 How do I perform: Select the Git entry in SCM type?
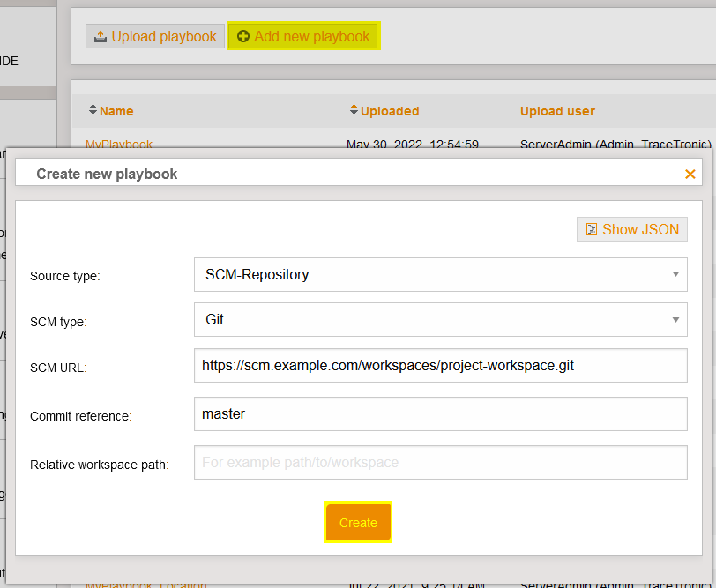click(441, 320)
